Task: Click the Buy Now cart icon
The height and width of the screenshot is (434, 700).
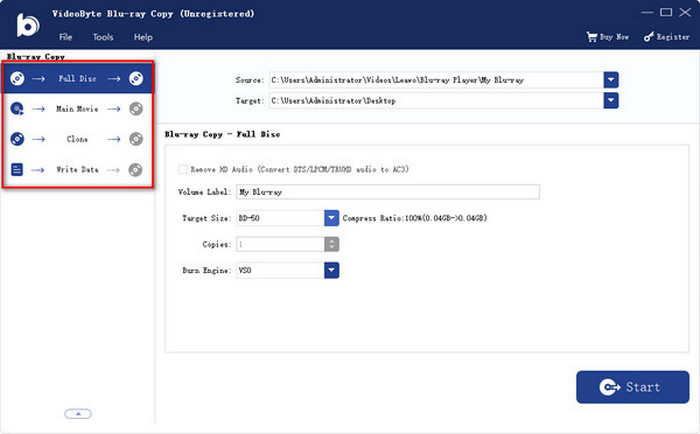Action: (x=591, y=37)
